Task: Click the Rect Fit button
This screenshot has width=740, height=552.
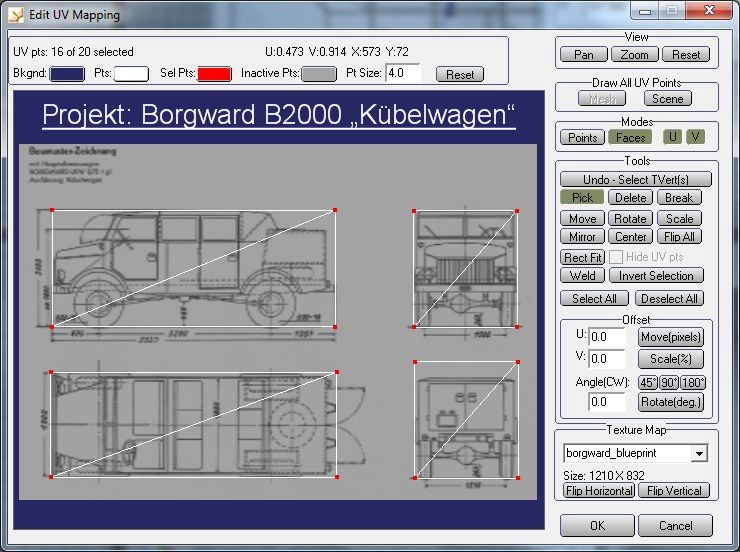Action: tap(582, 257)
